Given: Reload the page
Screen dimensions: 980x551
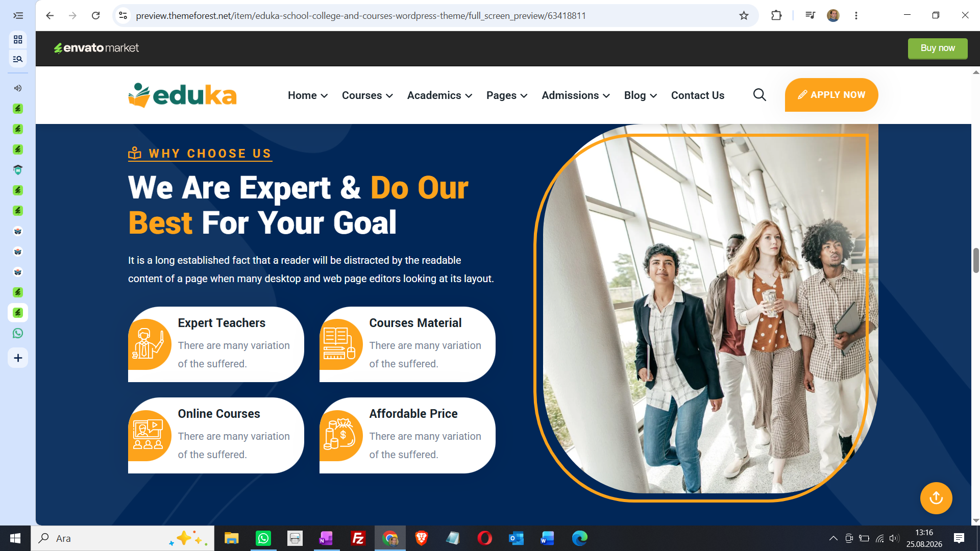Looking at the screenshot, I should pyautogui.click(x=95, y=15).
